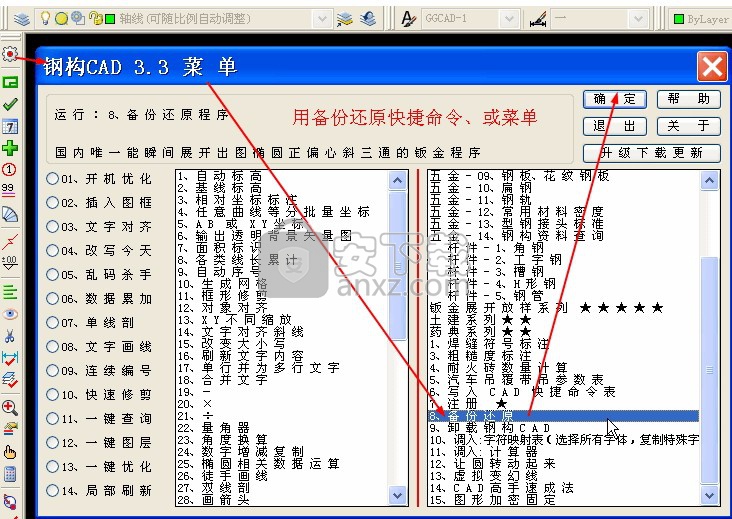
Task: Select right list item 8、备份还原
Action: click(563, 416)
